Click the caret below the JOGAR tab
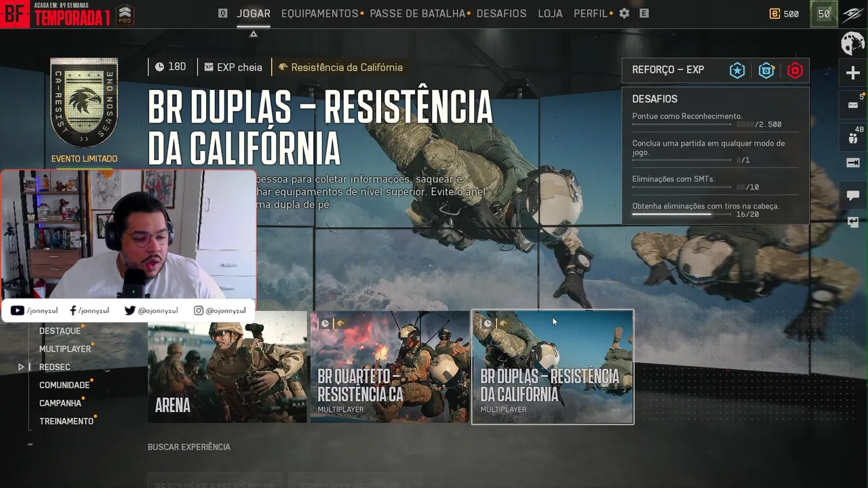Viewport: 868px width, 488px height. (x=254, y=34)
